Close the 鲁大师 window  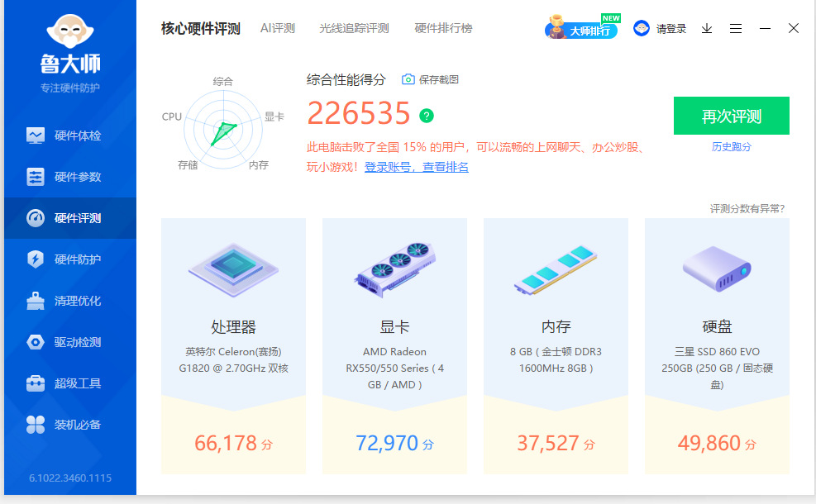pyautogui.click(x=793, y=28)
